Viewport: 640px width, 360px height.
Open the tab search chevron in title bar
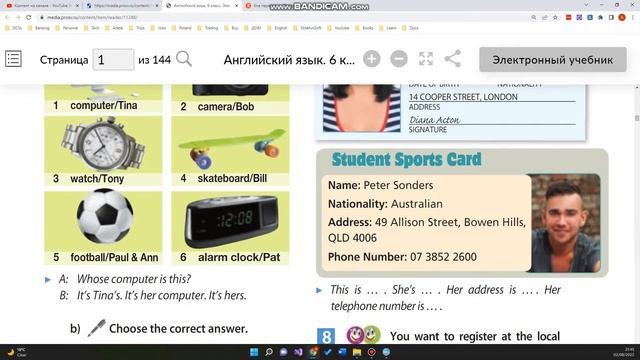(587, 5)
